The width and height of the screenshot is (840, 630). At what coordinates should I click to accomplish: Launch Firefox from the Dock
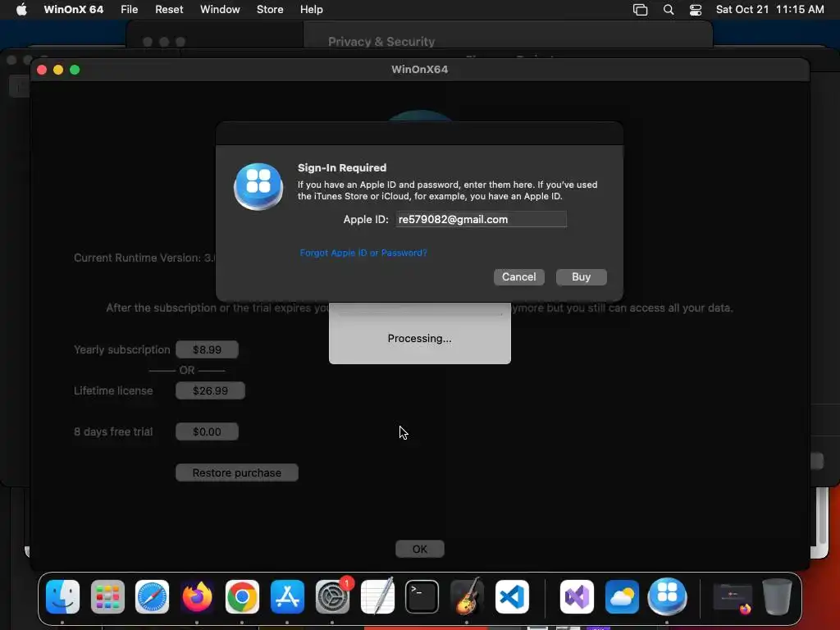[197, 596]
